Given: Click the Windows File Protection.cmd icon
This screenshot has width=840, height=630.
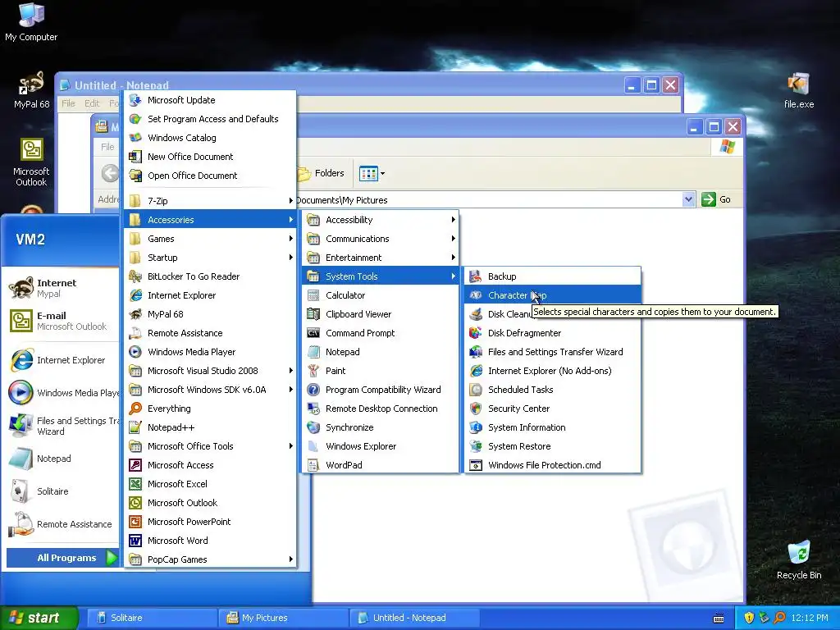Looking at the screenshot, I should point(476,465).
